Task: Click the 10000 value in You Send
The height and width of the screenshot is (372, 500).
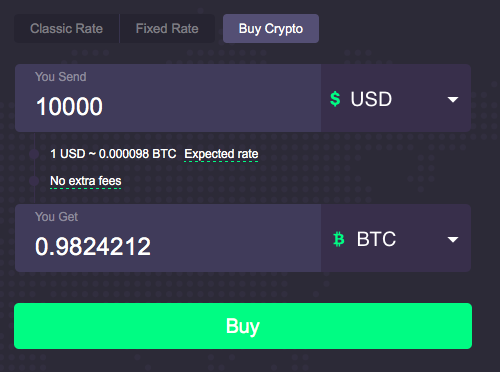Action: 69,106
